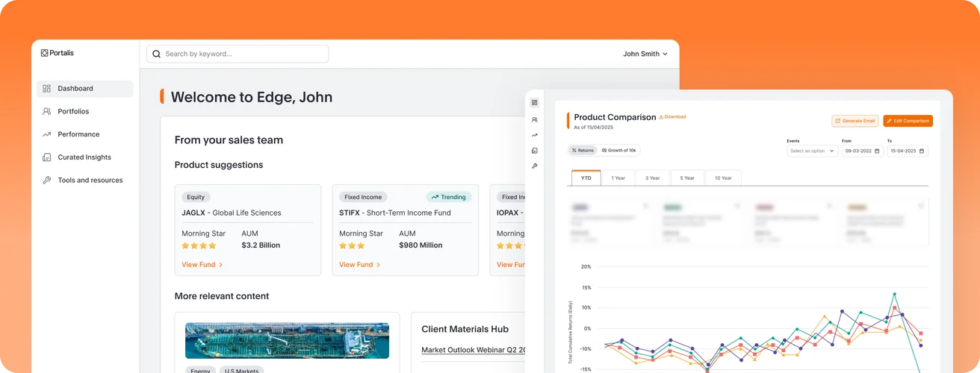This screenshot has width=980, height=373.
Task: Click the search magnifier icon
Action: tap(157, 54)
